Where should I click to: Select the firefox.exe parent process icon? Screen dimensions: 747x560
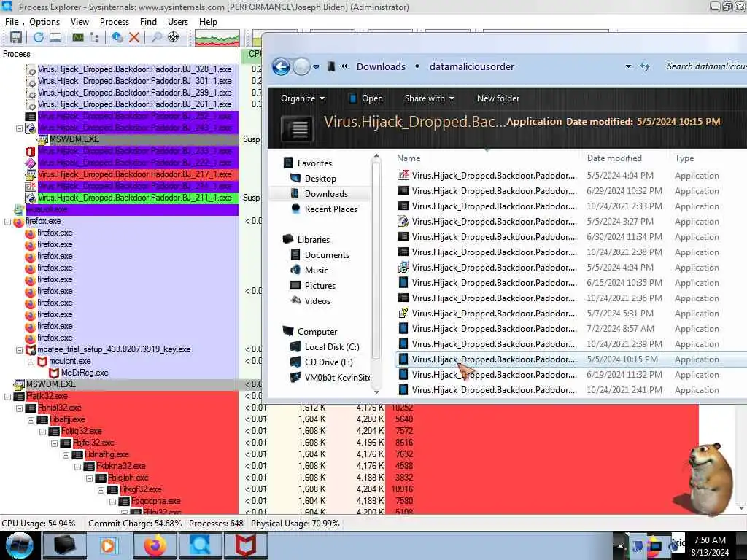(18, 222)
